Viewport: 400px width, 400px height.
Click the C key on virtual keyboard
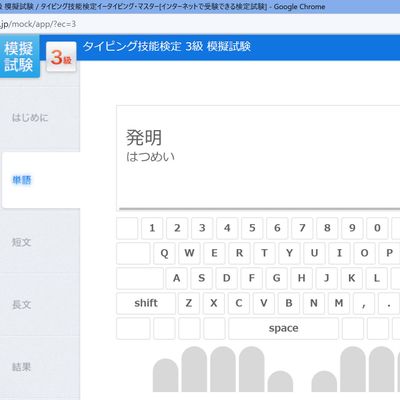click(x=239, y=303)
